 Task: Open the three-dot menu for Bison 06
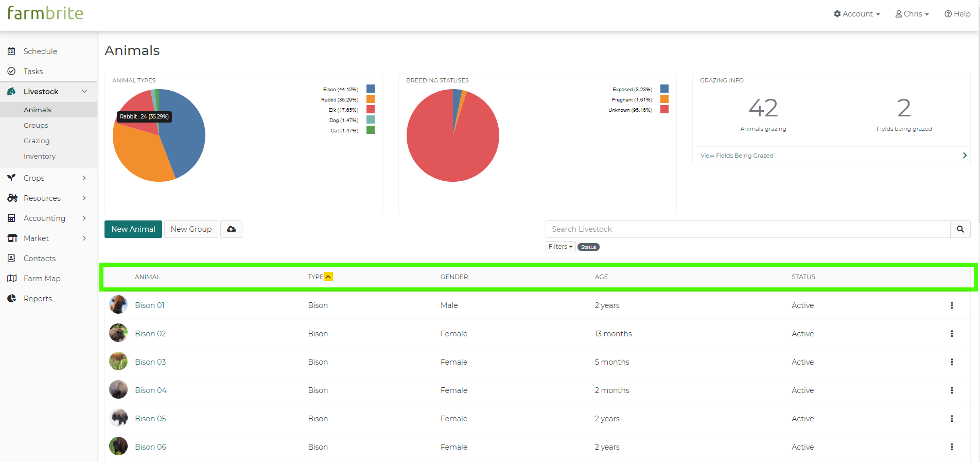[952, 447]
